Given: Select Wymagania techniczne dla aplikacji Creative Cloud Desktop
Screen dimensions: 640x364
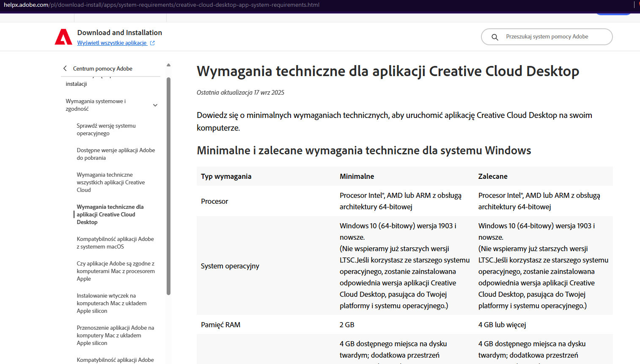Looking at the screenshot, I should pos(110,214).
